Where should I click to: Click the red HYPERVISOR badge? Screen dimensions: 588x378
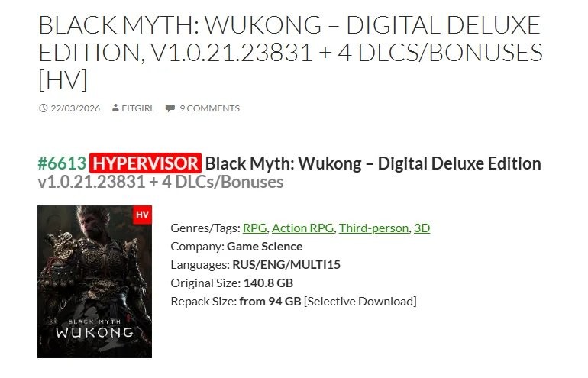tap(146, 163)
